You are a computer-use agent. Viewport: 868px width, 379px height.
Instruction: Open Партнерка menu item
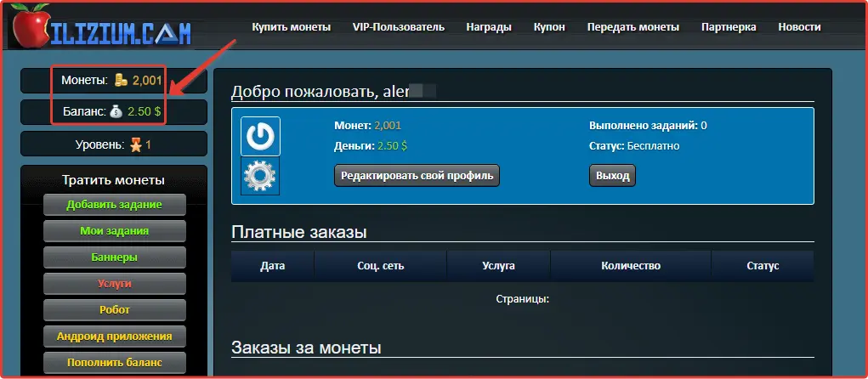pos(729,27)
